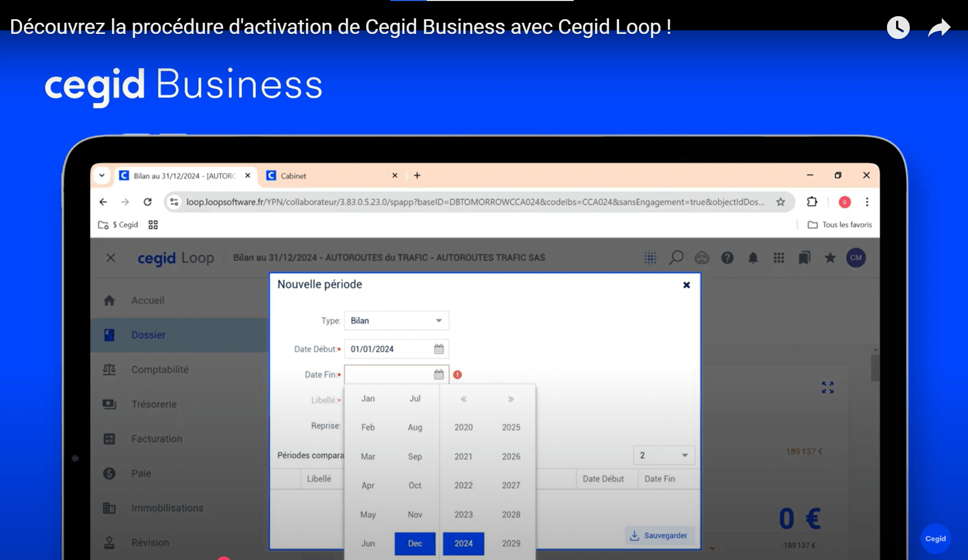Reload the page with the refresh icon

(x=147, y=202)
